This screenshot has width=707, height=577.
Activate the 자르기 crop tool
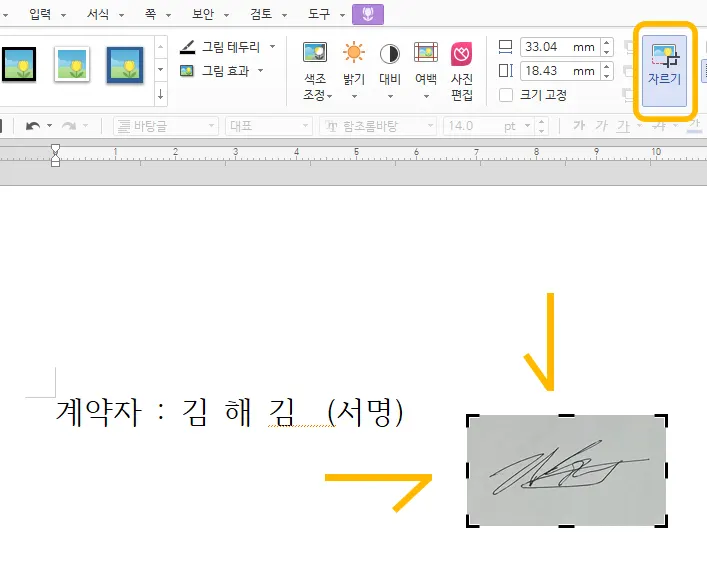click(664, 71)
